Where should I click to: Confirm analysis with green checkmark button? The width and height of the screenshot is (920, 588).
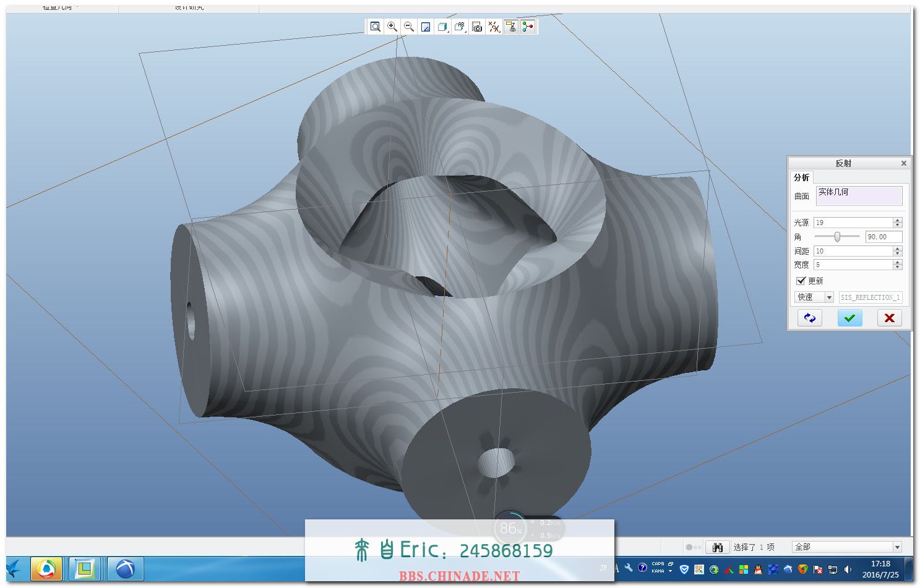click(x=849, y=318)
